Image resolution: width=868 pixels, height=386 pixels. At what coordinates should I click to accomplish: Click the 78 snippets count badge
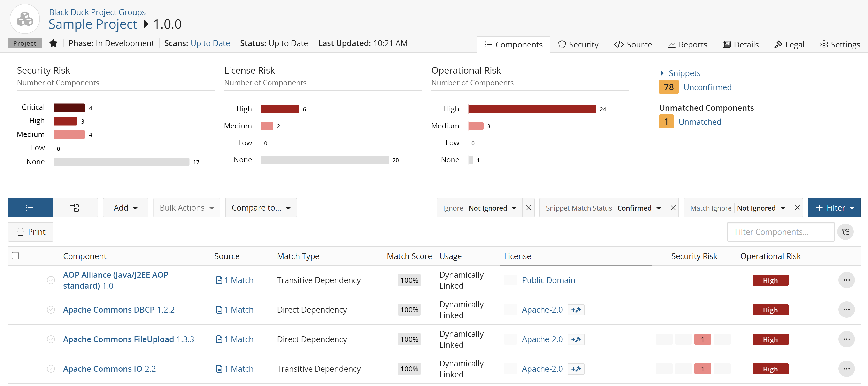[x=668, y=87]
